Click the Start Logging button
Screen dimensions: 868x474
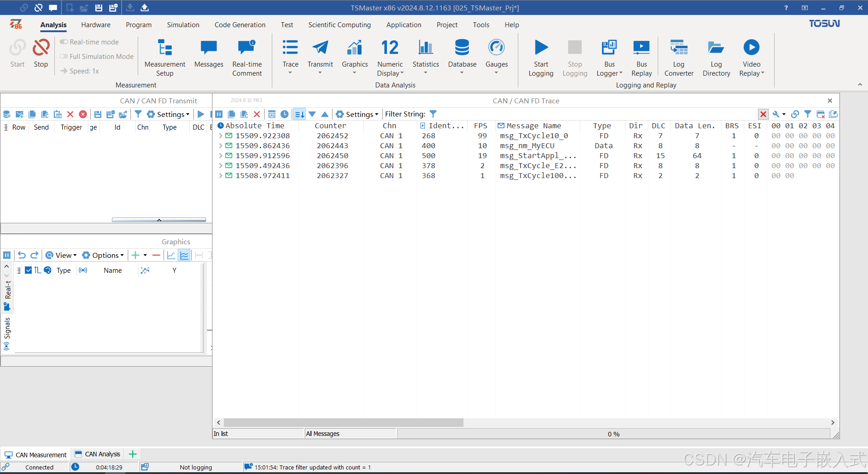(541, 58)
